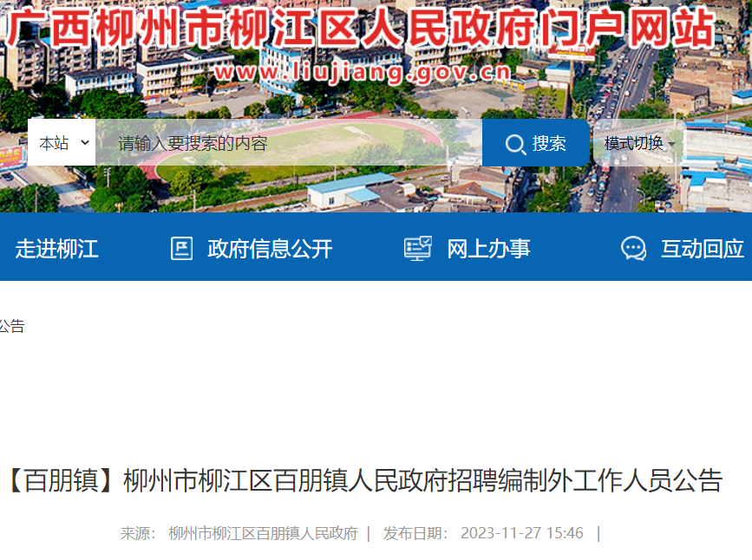752x560 pixels.
Task: Open the 政府信息公开 navigation text
Action: click(x=270, y=249)
